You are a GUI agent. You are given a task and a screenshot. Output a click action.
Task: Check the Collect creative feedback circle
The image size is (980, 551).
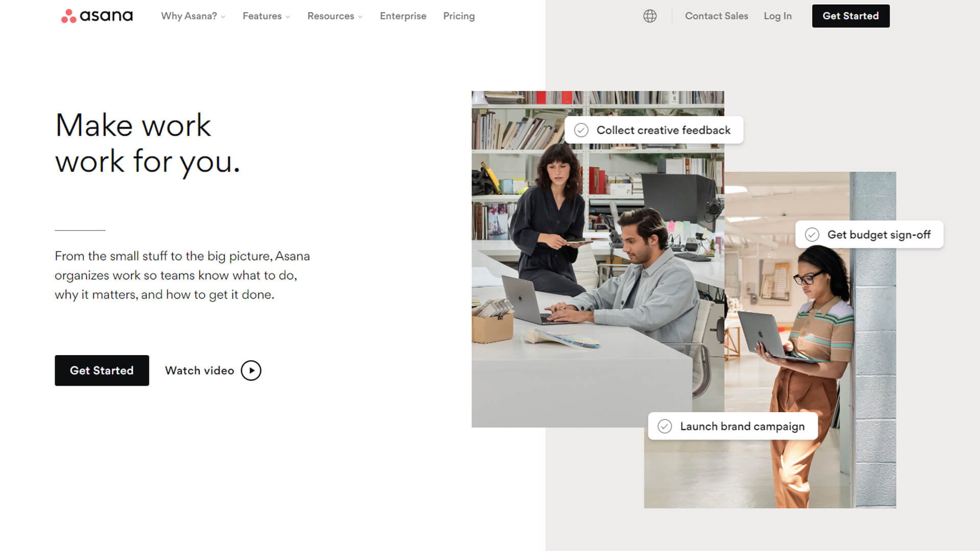581,130
